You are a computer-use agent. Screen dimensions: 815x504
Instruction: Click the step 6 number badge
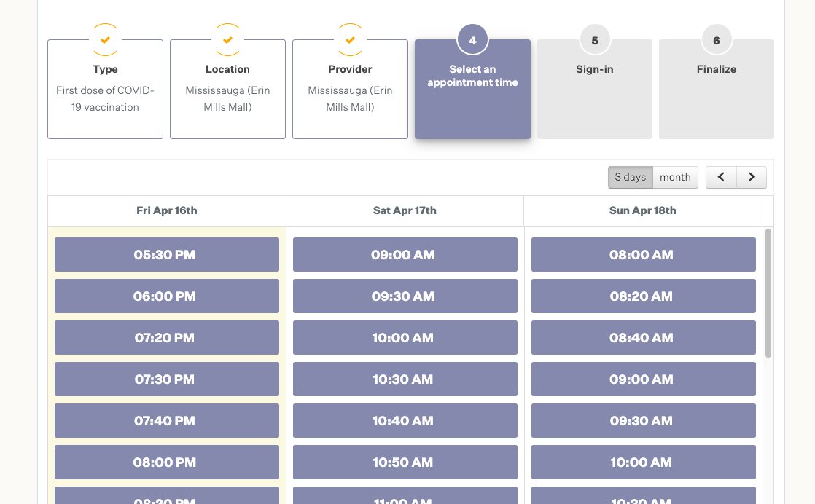click(717, 40)
